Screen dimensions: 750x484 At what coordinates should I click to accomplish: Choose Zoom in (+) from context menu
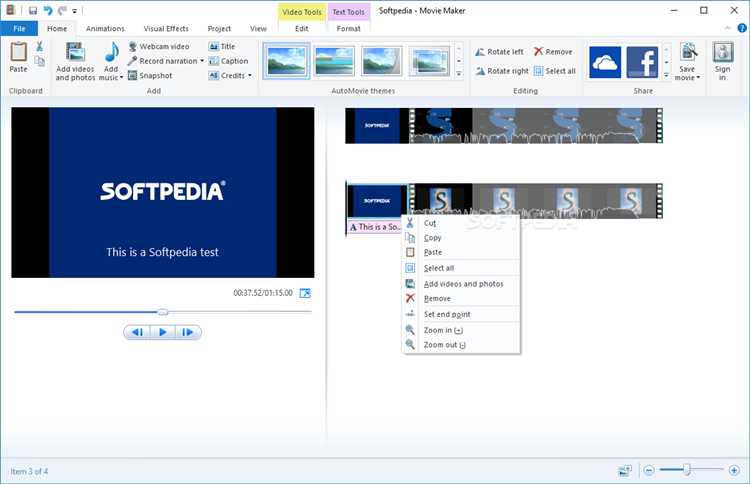[462, 330]
